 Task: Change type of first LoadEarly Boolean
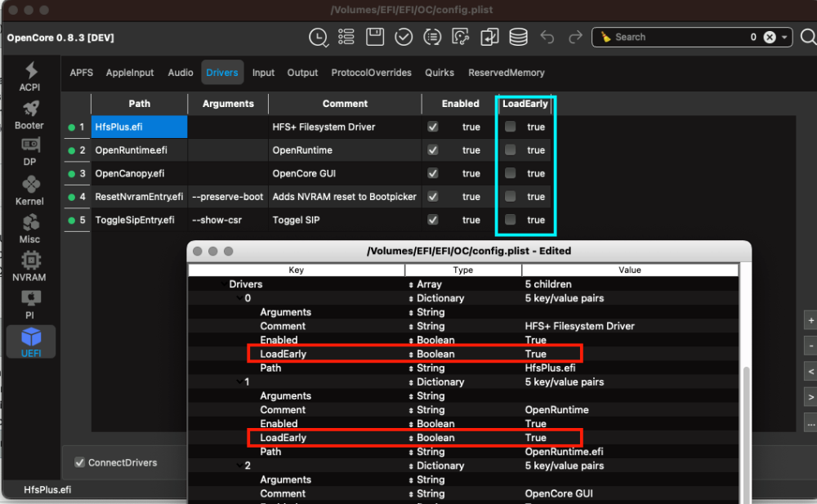411,355
